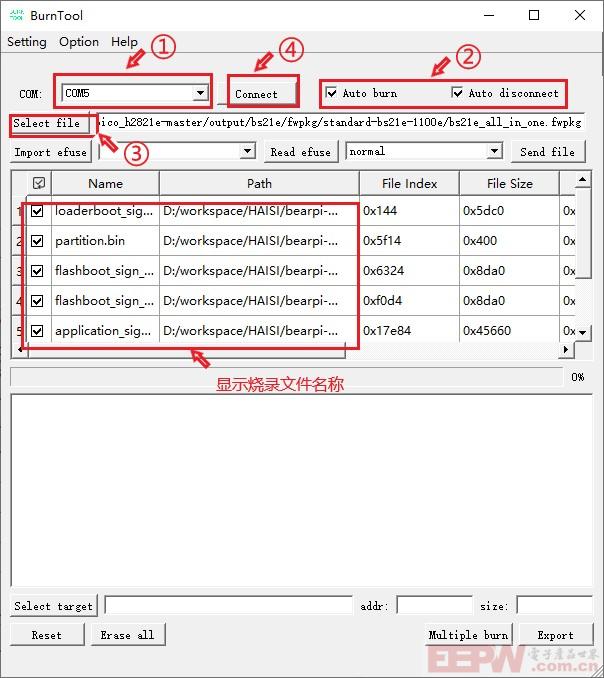Click the BurnTool app icon in title bar
This screenshot has height=678, width=604.
[16, 15]
